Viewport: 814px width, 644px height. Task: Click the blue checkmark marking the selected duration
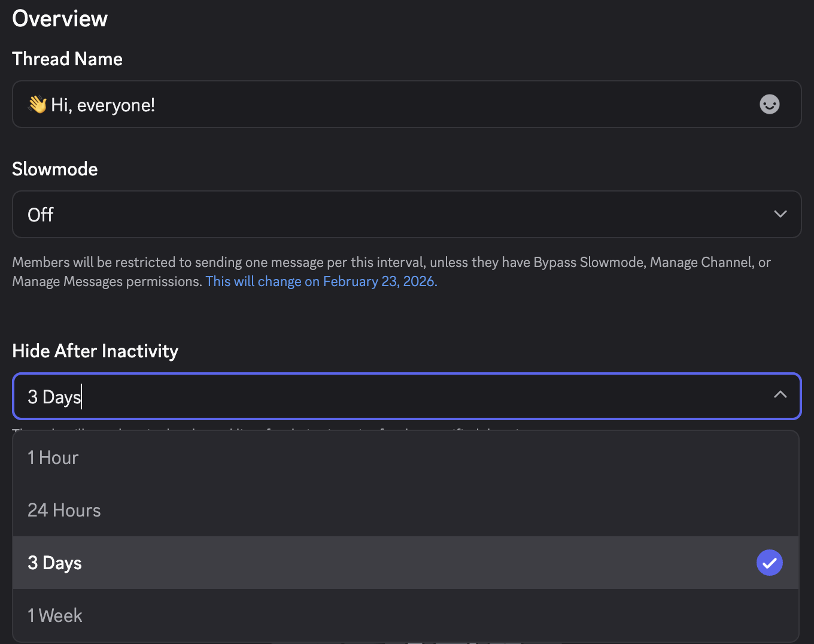769,563
